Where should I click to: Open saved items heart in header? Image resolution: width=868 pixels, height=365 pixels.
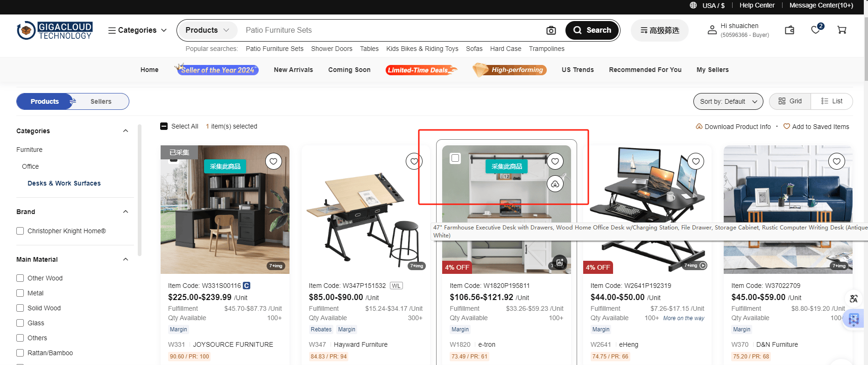point(816,30)
